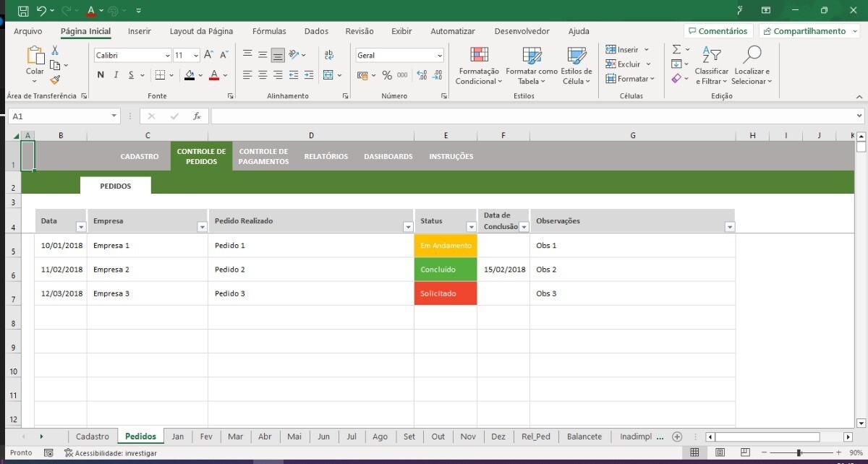This screenshot has width=868, height=464.
Task: Expand the font name Calibri dropdown
Action: pos(167,56)
